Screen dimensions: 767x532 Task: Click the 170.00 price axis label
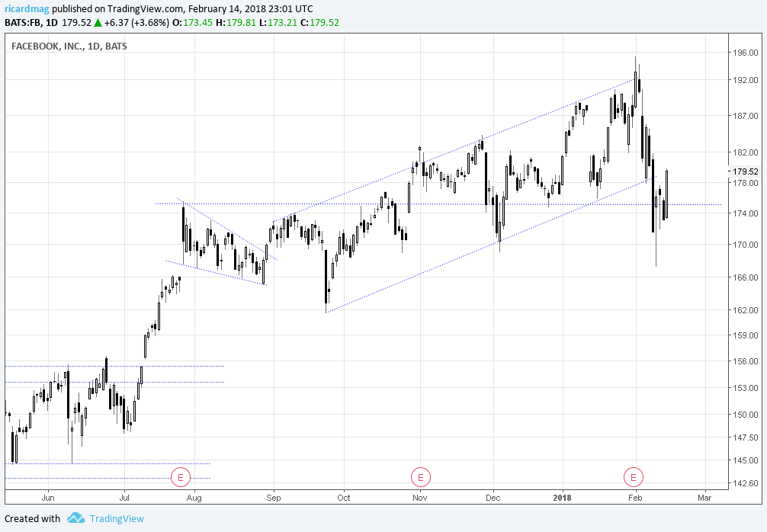(x=746, y=245)
